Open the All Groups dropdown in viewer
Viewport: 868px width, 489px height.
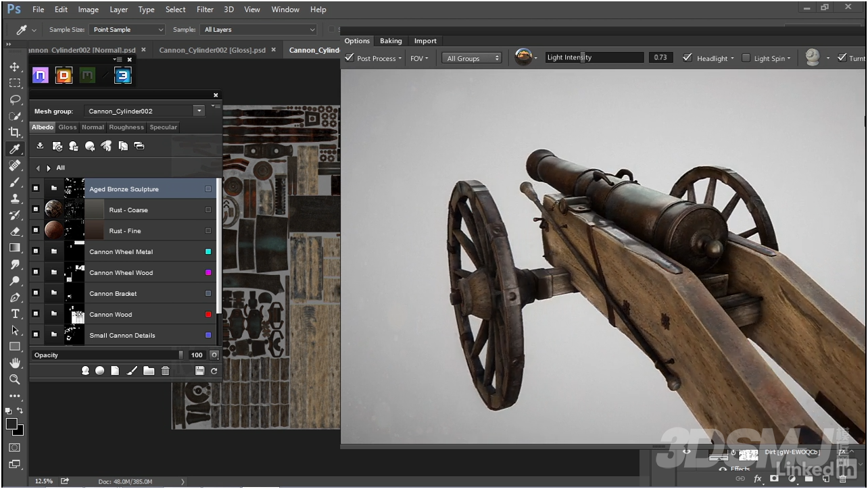click(473, 59)
